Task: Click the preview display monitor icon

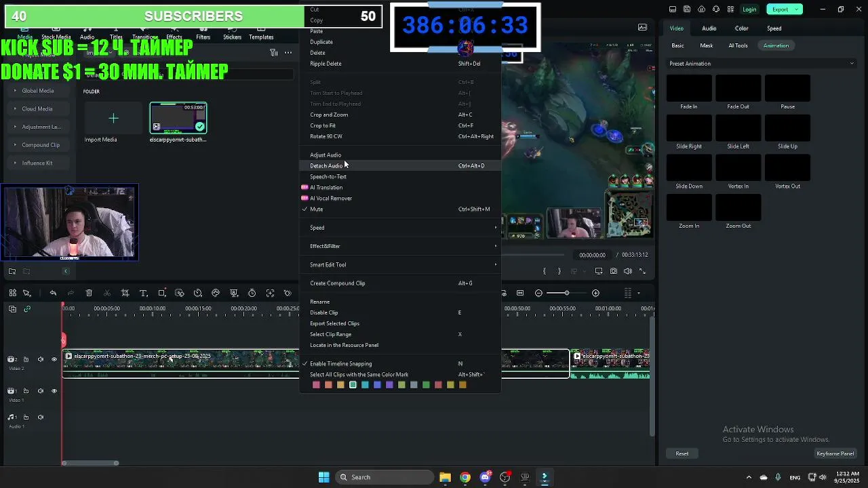Action: click(599, 271)
